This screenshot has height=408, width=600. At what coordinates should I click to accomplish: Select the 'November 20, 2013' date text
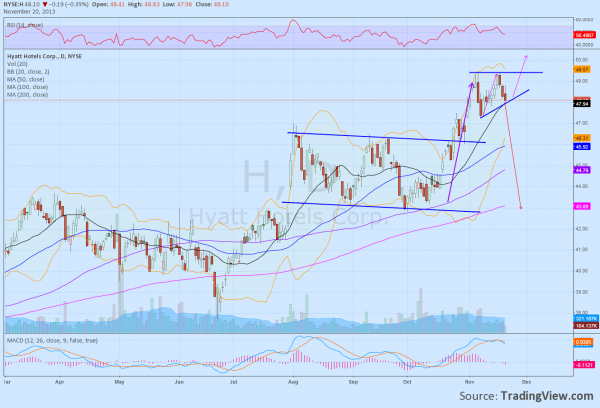(29, 11)
